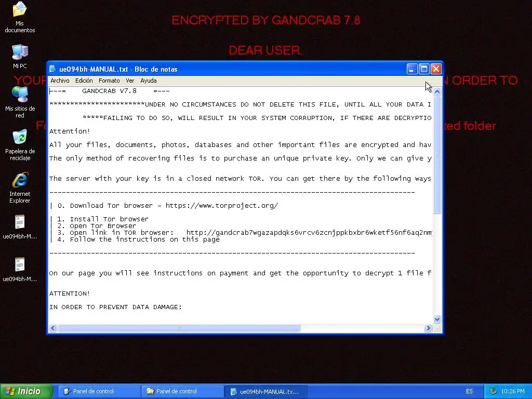Click the Notepad title bar text

(118, 69)
